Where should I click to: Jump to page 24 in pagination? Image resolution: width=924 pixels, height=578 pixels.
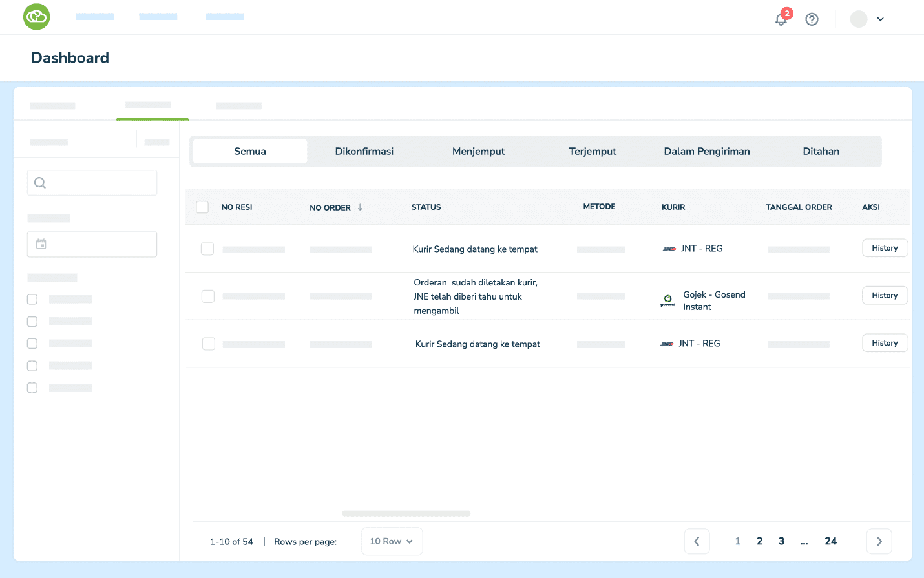[x=830, y=541]
